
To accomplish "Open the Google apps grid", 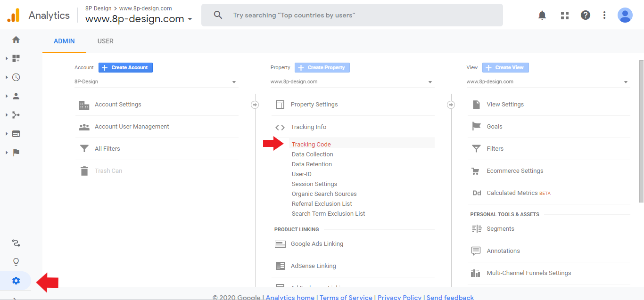I will (x=565, y=15).
